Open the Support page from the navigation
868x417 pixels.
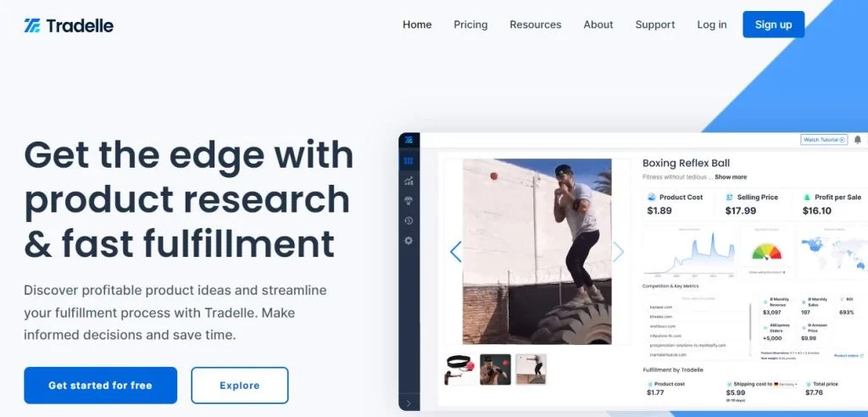coord(654,25)
